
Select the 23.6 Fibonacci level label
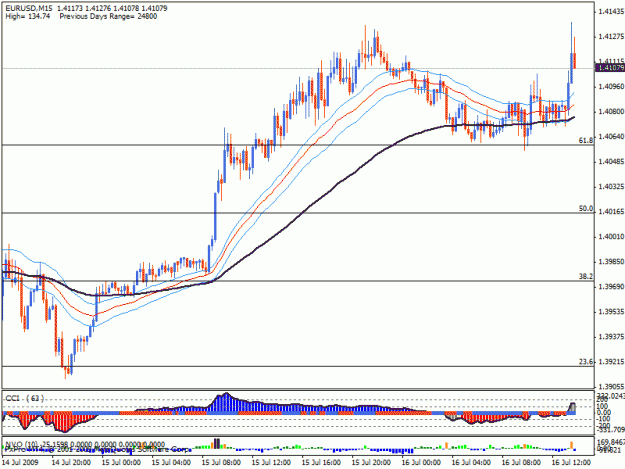[586, 362]
